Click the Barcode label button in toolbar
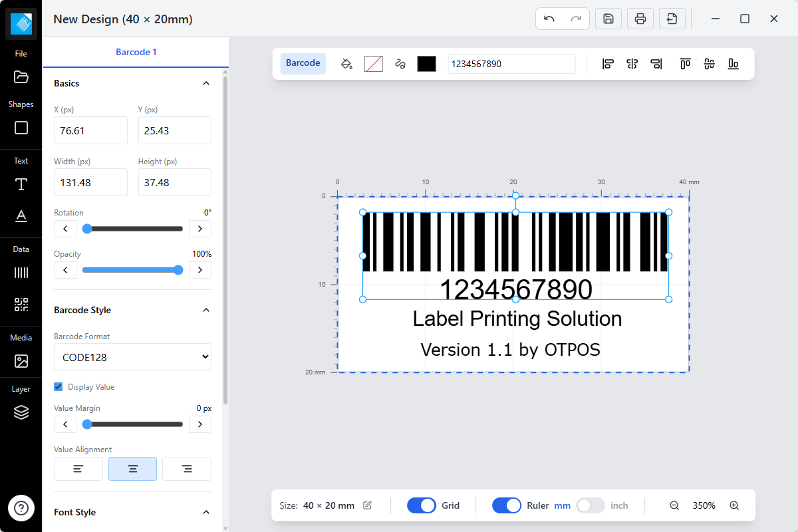The width and height of the screenshot is (798, 532). 303,63
